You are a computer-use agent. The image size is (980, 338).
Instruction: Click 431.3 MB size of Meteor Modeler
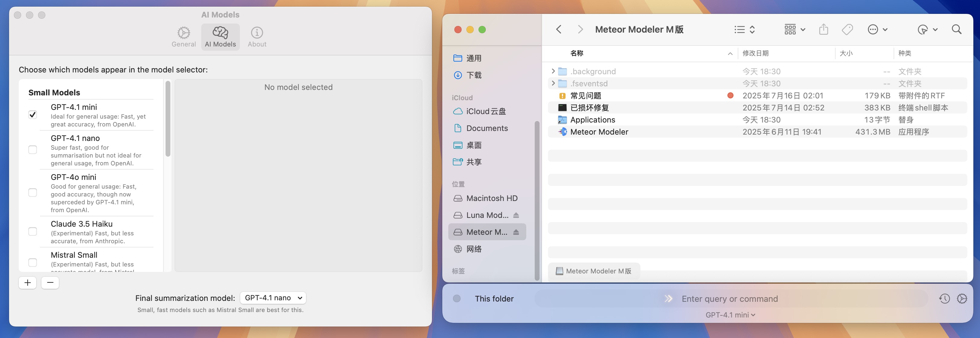873,132
